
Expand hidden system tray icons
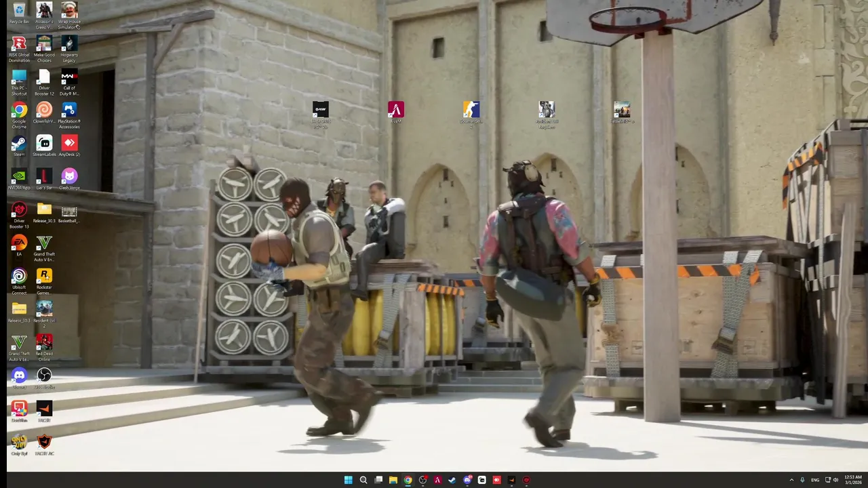coord(791,480)
